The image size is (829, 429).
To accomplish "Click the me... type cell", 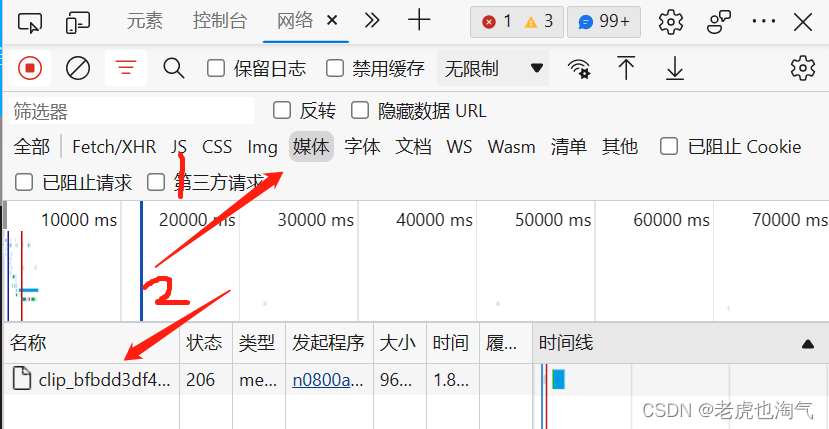I will pyautogui.click(x=259, y=379).
